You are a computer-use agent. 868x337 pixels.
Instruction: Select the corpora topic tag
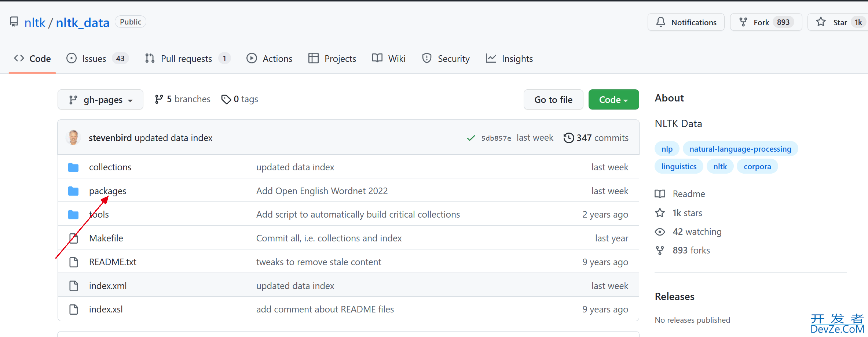(757, 166)
